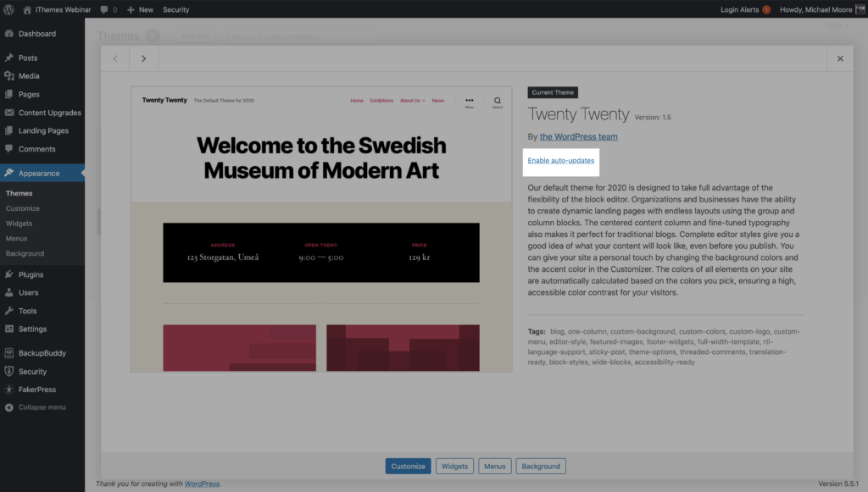The height and width of the screenshot is (492, 868).
Task: Open Themes submenu item
Action: pyautogui.click(x=19, y=193)
